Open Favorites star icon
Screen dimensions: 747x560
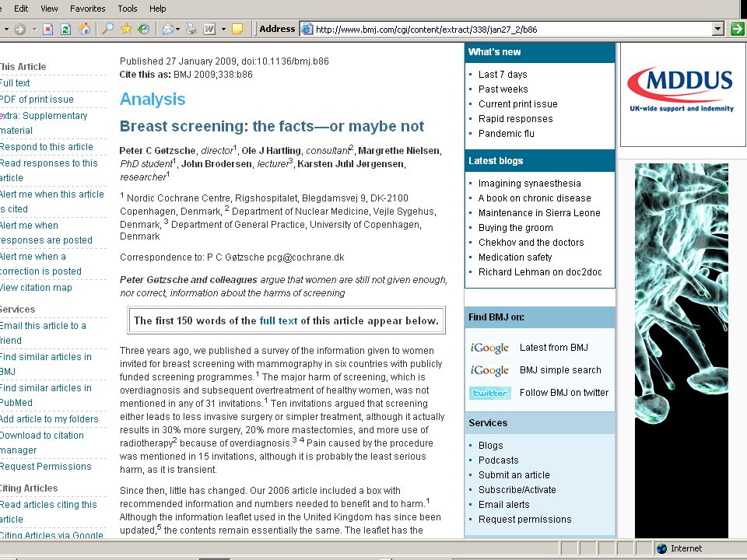coord(126,30)
